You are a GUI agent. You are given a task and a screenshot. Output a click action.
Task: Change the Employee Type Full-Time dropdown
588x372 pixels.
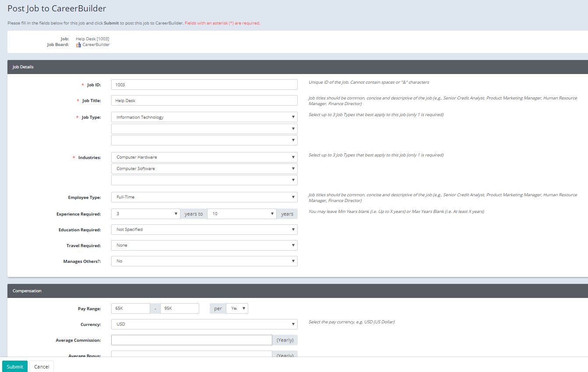[204, 197]
